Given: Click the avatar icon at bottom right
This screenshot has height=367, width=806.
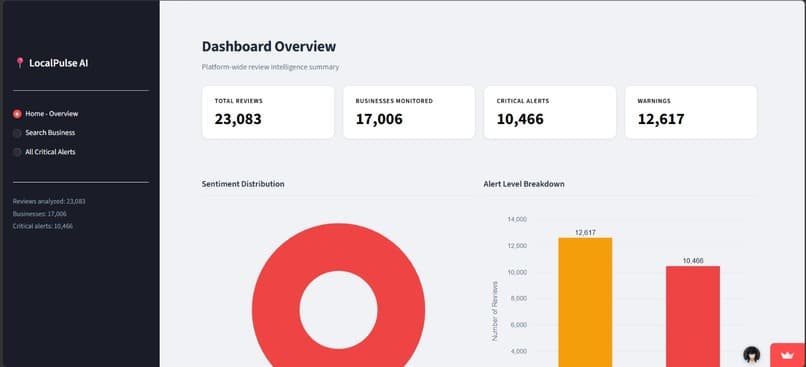Looking at the screenshot, I should [752, 354].
